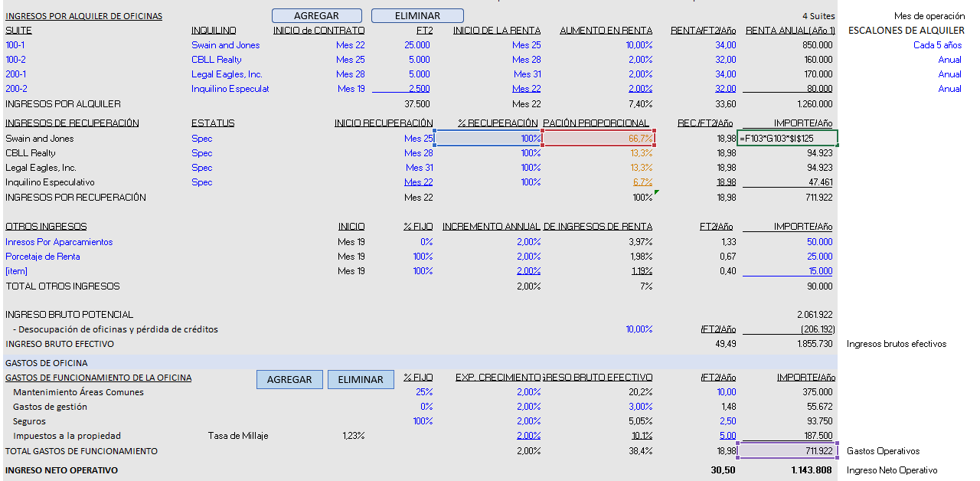Click the suite 200-2 label
Screen dimensions: 980x481
[16, 89]
